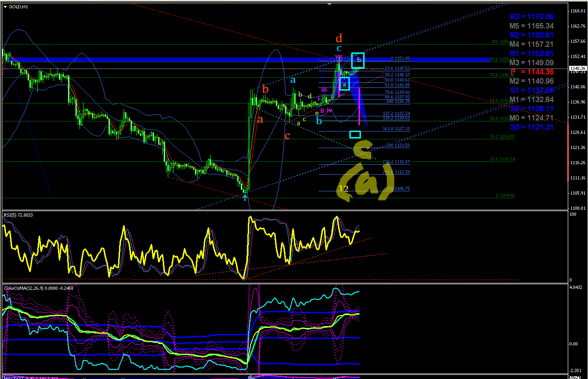588x379 pixels.
Task: Select the large orange wave label b
Action: pos(265,89)
